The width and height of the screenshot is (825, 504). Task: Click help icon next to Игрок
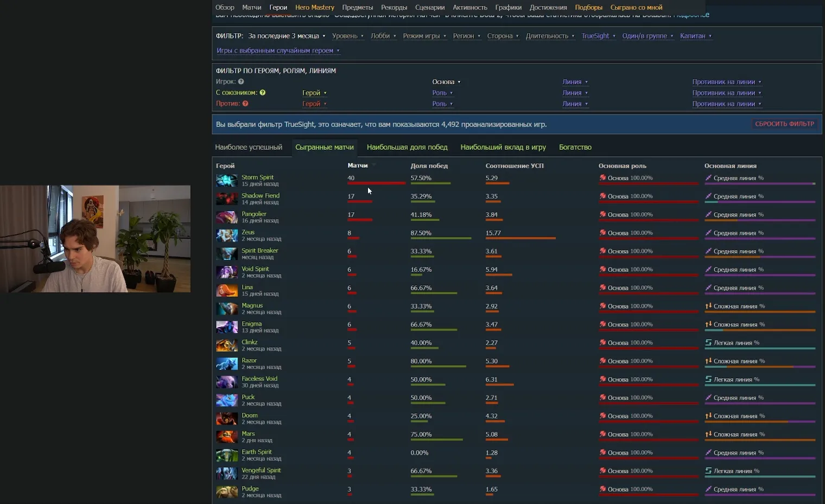pyautogui.click(x=241, y=81)
